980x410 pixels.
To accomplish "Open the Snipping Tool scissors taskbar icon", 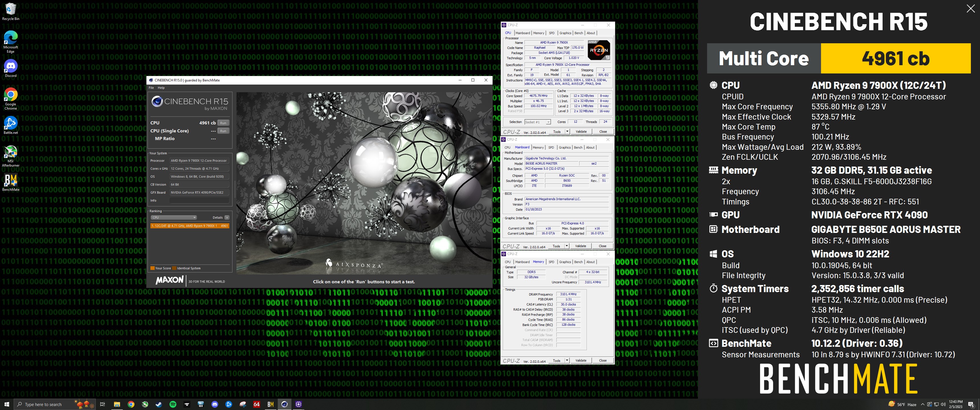I will click(x=242, y=404).
